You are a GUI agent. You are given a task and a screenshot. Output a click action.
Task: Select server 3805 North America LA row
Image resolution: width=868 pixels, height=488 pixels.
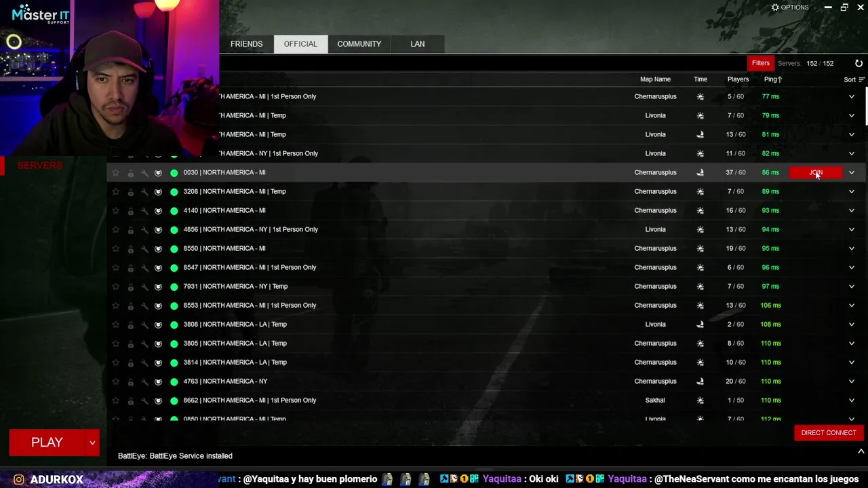(486, 343)
